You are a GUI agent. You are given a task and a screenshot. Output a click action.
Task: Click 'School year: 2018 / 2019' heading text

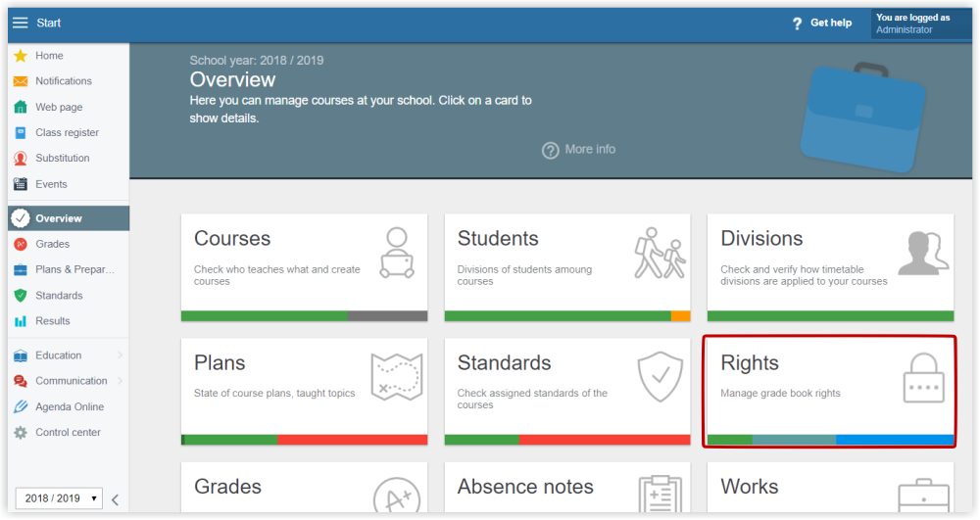(256, 61)
